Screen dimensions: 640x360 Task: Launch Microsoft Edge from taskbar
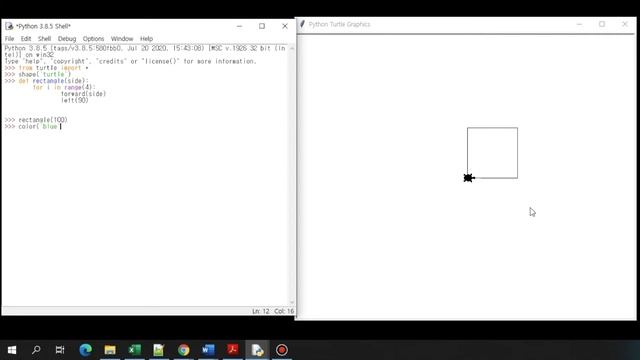pyautogui.click(x=85, y=350)
